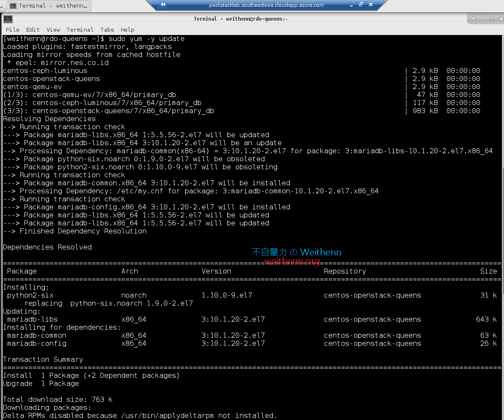Click the 'Transaction Summary' heading

(43, 360)
